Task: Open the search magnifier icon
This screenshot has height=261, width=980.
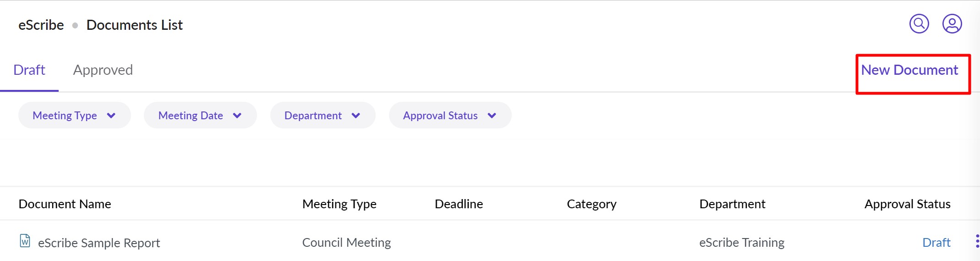Action: pos(919,24)
